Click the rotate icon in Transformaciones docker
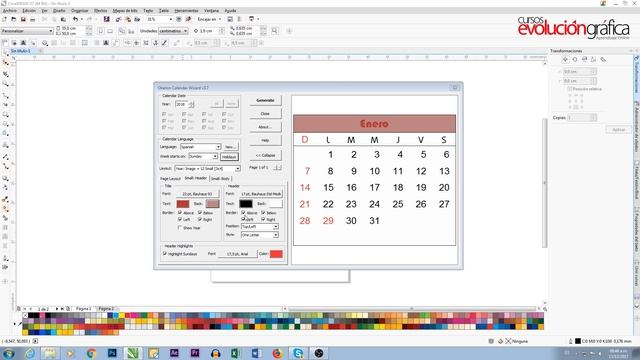The height and width of the screenshot is (360, 640). point(575,60)
